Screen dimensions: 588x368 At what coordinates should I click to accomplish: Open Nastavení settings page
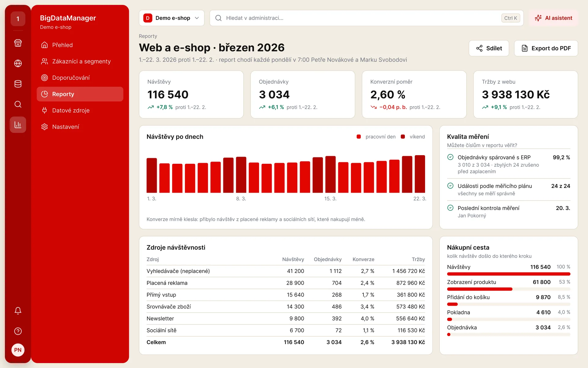[80, 127]
